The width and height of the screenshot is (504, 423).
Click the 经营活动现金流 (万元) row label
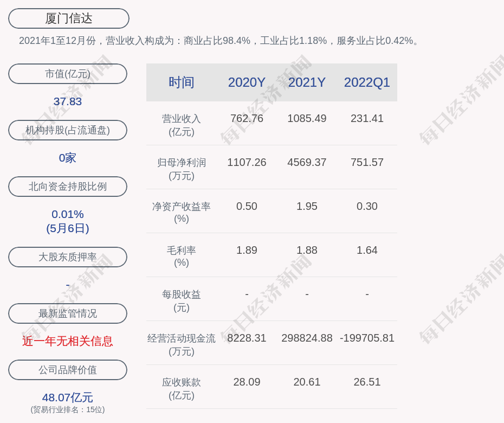point(182,345)
